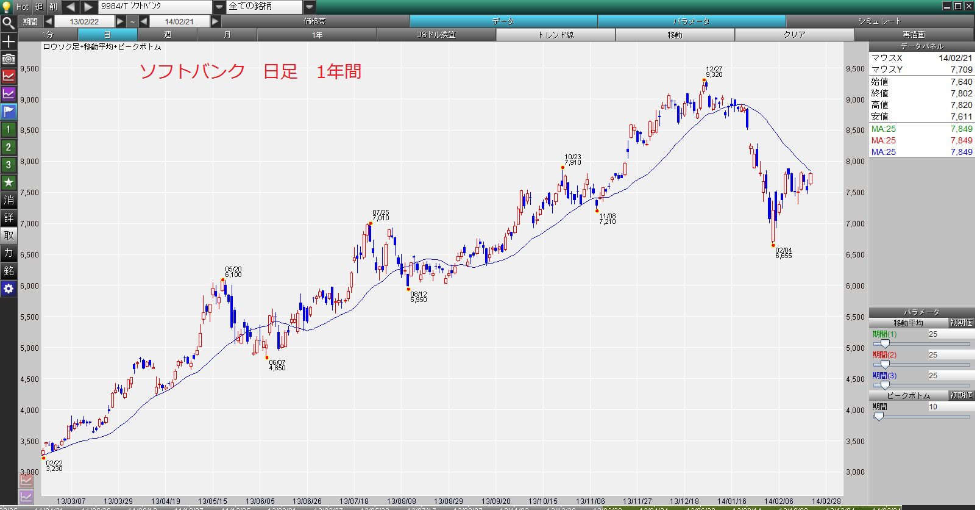Toggle USドル換算 dollar conversion
Viewport: 980px width, 510px height.
pyautogui.click(x=436, y=35)
